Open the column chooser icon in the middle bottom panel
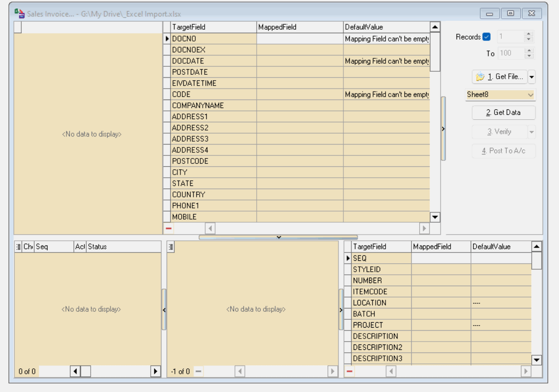Image resolution: width=559 pixels, height=392 pixels. click(171, 246)
